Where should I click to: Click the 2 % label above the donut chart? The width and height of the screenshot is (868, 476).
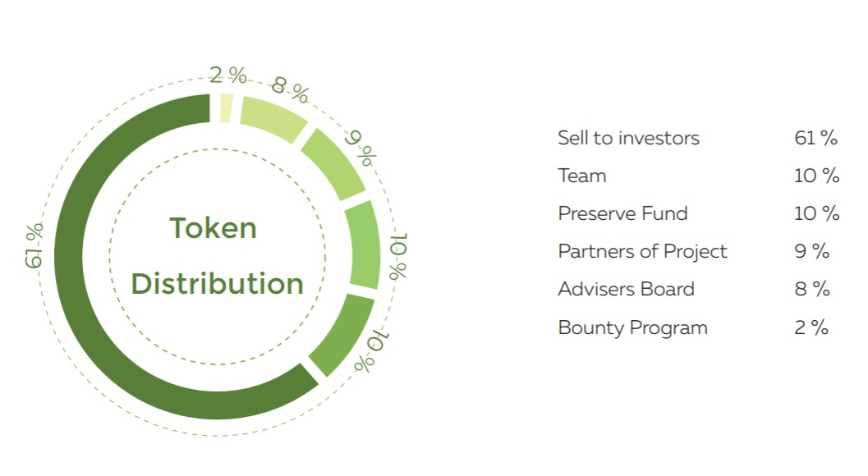click(x=227, y=76)
